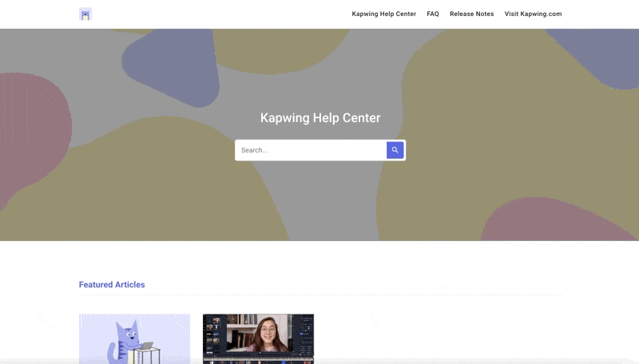Visit Kapwing.com from the navigation bar
The width and height of the screenshot is (639, 364).
pyautogui.click(x=533, y=14)
